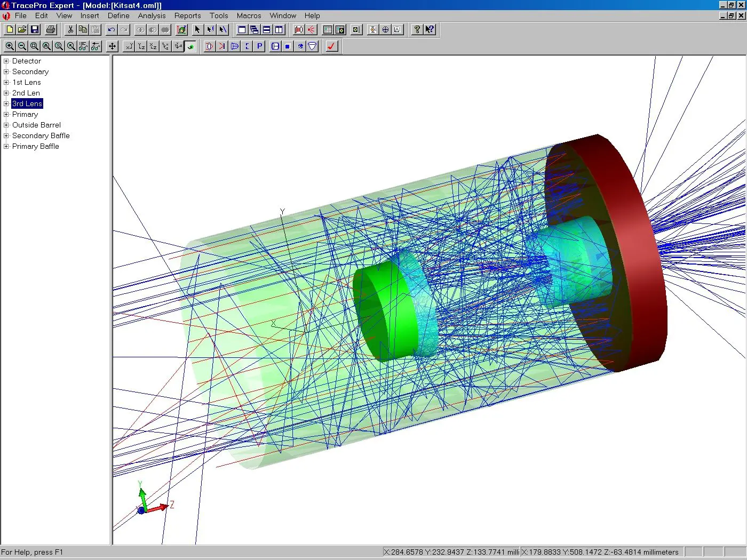Click the Undo arrow icon
The image size is (747, 560).
point(111,30)
